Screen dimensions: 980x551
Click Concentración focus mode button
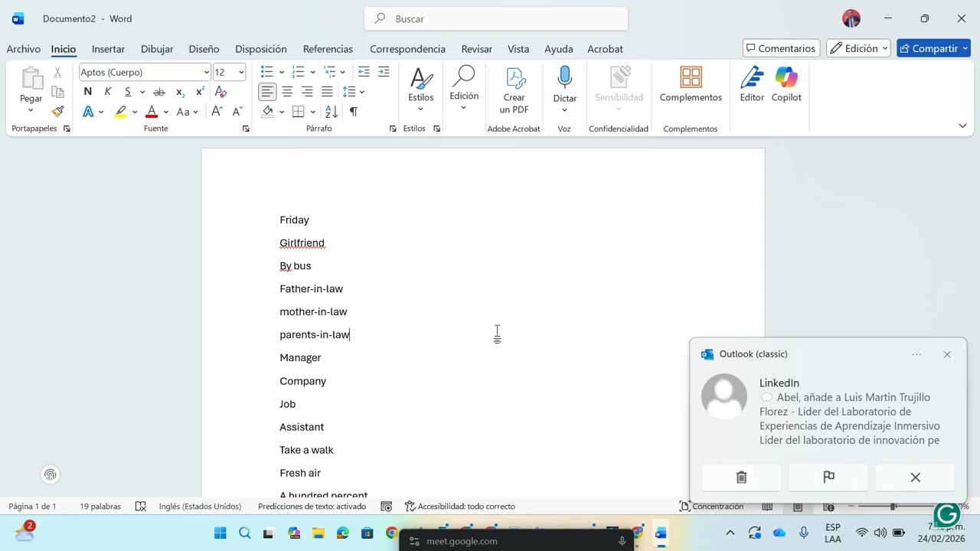click(x=711, y=507)
